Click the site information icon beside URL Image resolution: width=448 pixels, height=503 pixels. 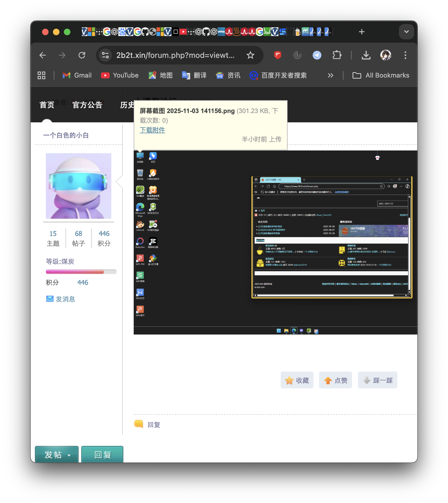[x=105, y=55]
